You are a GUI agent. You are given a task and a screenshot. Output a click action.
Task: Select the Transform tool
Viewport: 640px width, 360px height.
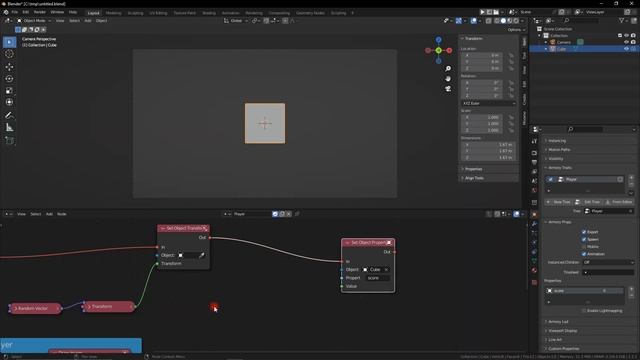[9, 102]
